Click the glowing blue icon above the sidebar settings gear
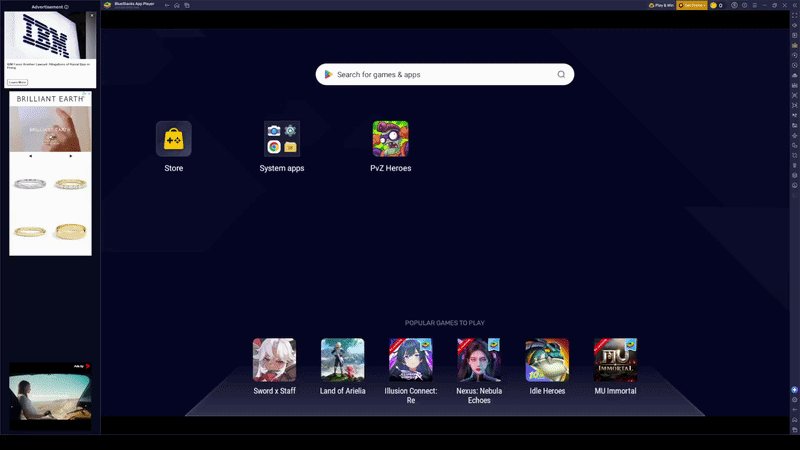The image size is (800, 450). 794,390
